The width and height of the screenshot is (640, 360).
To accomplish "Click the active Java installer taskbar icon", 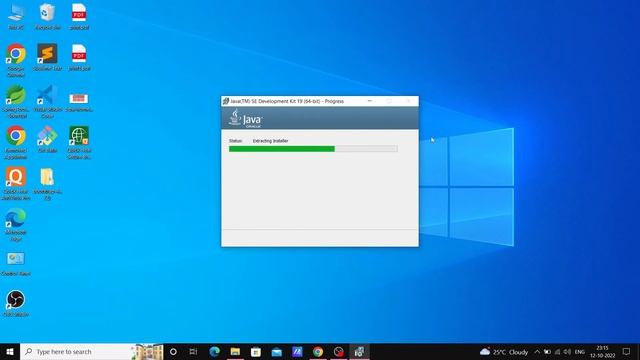I will (360, 351).
